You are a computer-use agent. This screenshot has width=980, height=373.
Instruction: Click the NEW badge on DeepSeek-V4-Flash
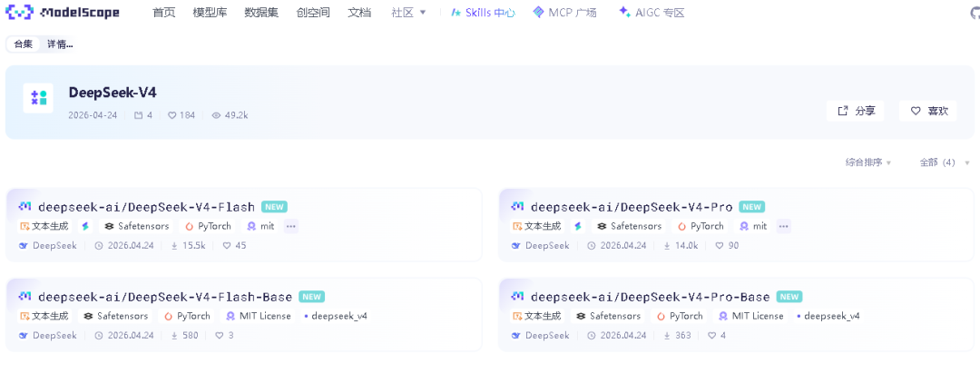(274, 207)
